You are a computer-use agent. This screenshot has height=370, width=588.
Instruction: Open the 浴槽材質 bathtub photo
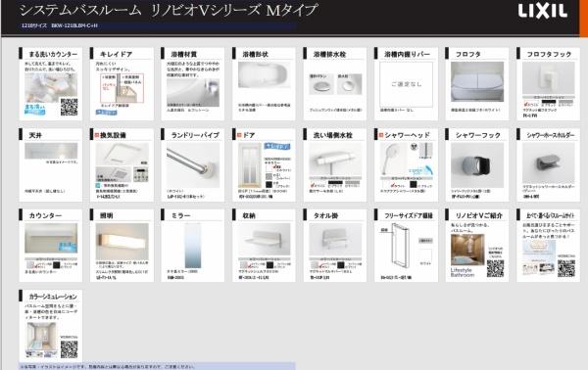coord(193,92)
